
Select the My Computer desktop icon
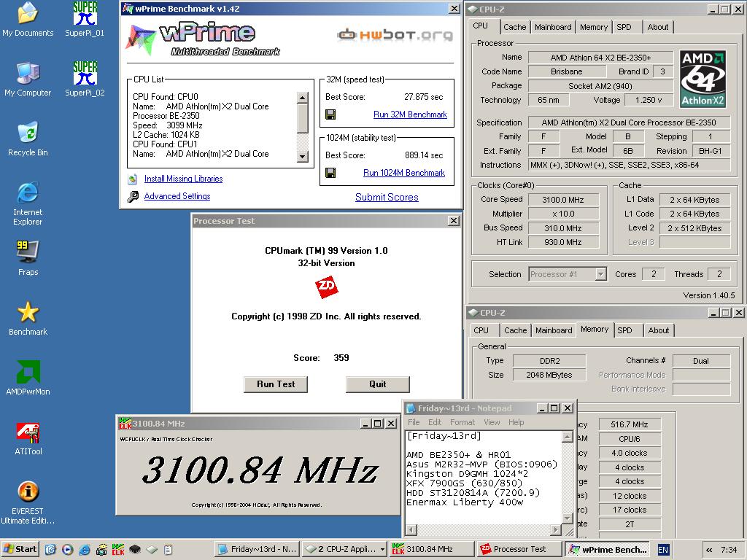click(28, 79)
